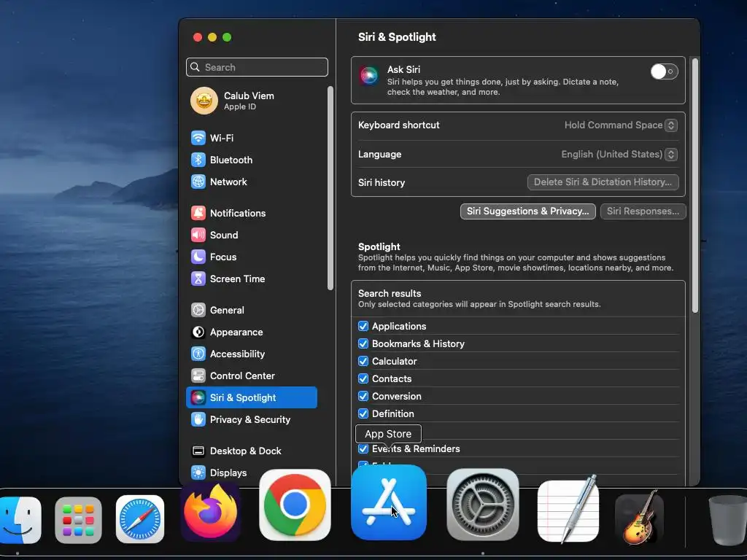Uncheck the Calculator checkbox

pos(363,362)
